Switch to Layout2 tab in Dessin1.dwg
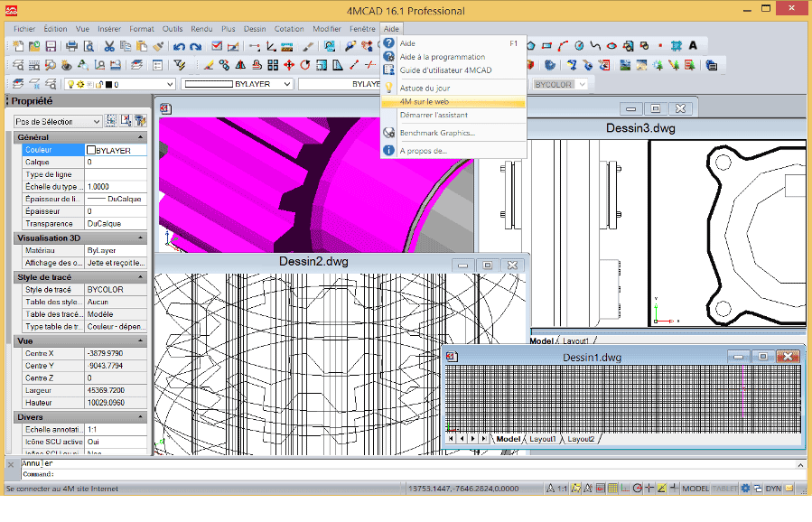812x522 pixels. pyautogui.click(x=581, y=439)
